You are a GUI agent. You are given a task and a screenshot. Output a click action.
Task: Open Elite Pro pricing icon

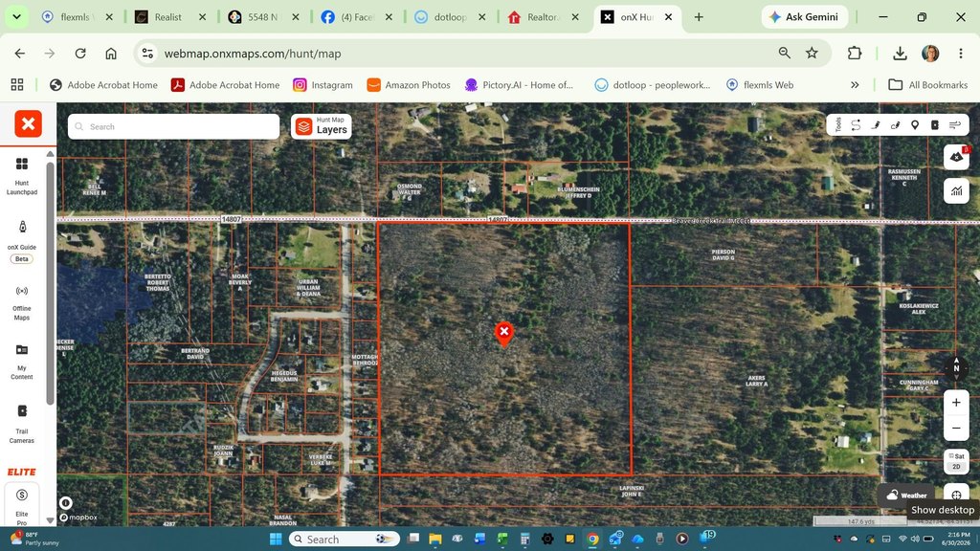22,496
